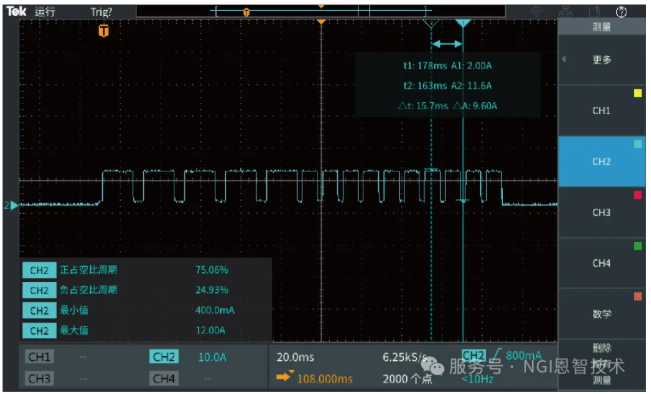Click the orange trigger position T marker
Screen dimensions: 651x394
coord(103,31)
